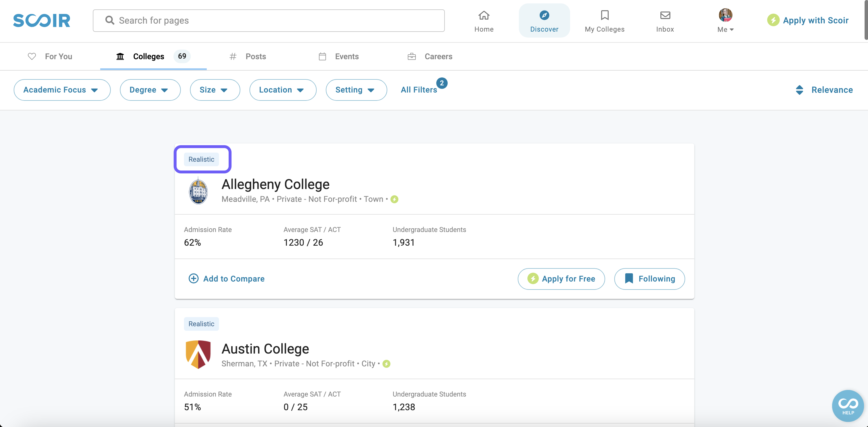Open the Size filter dropdown
The height and width of the screenshot is (427, 868).
coord(215,90)
